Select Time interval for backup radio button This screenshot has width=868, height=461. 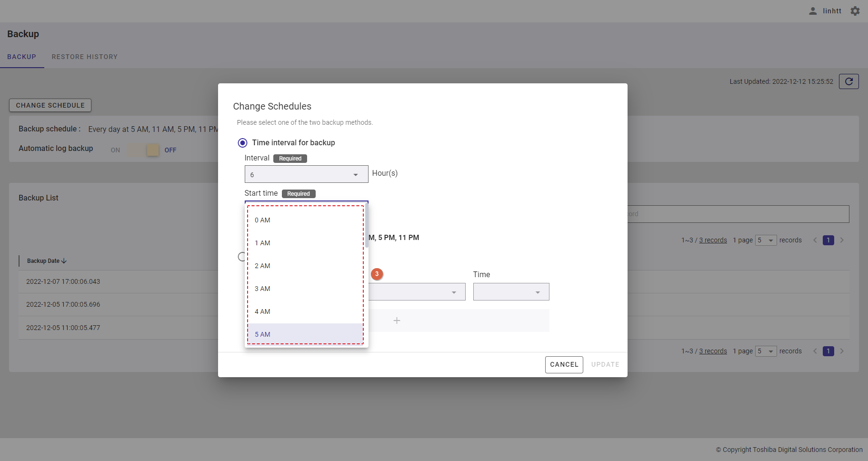(242, 143)
